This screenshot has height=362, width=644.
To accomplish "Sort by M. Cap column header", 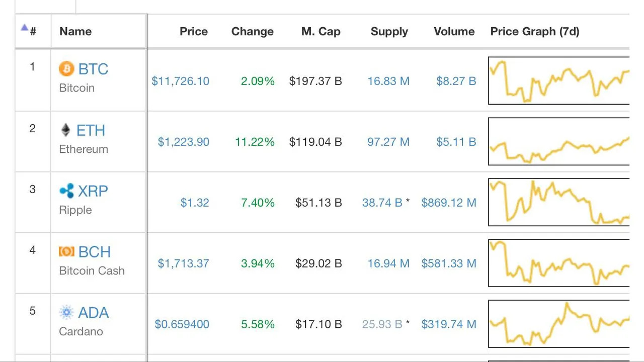I will coord(321,31).
